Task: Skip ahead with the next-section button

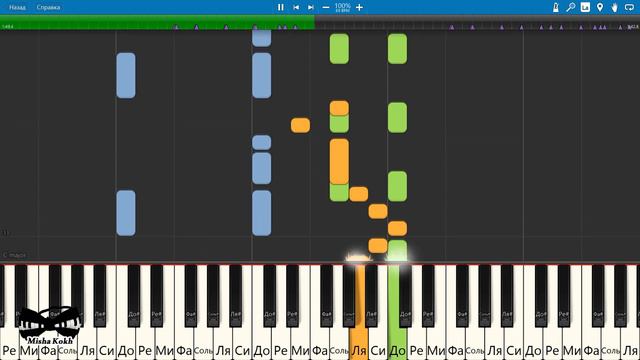Action: [x=311, y=7]
